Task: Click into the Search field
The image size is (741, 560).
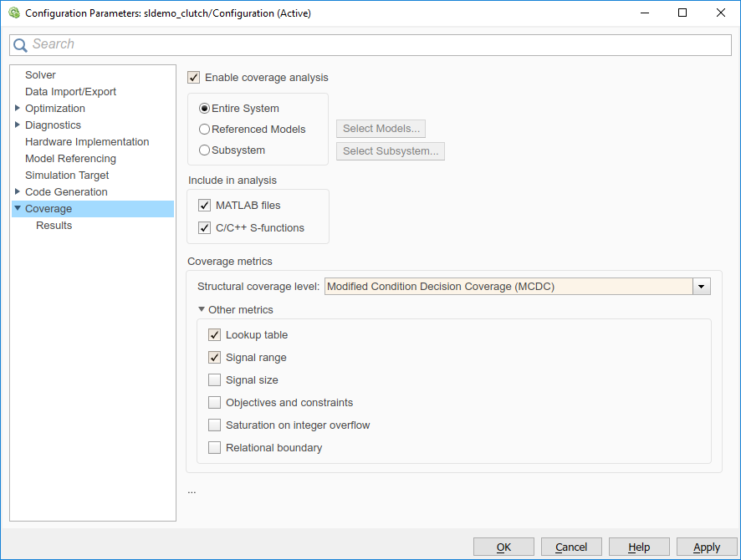Action: point(376,45)
